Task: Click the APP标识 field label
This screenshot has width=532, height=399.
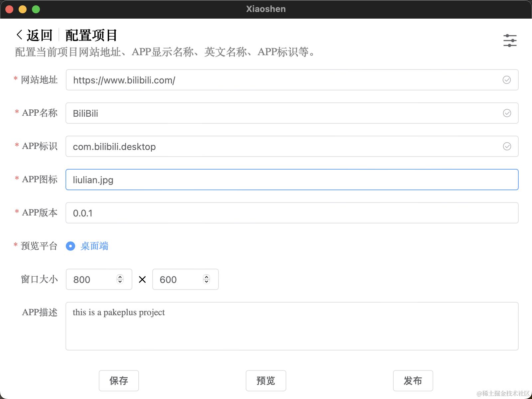Action: point(40,146)
